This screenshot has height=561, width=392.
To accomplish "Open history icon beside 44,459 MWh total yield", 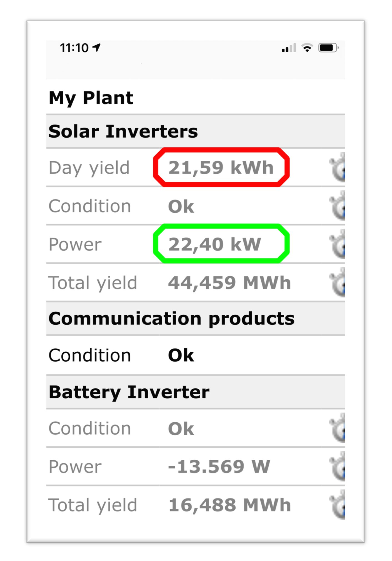I will pyautogui.click(x=338, y=283).
